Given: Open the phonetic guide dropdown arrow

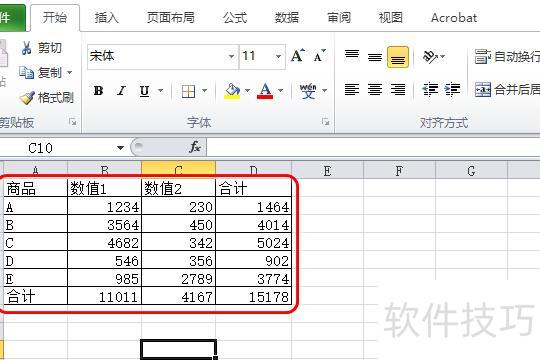Looking at the screenshot, I should click(x=324, y=91).
